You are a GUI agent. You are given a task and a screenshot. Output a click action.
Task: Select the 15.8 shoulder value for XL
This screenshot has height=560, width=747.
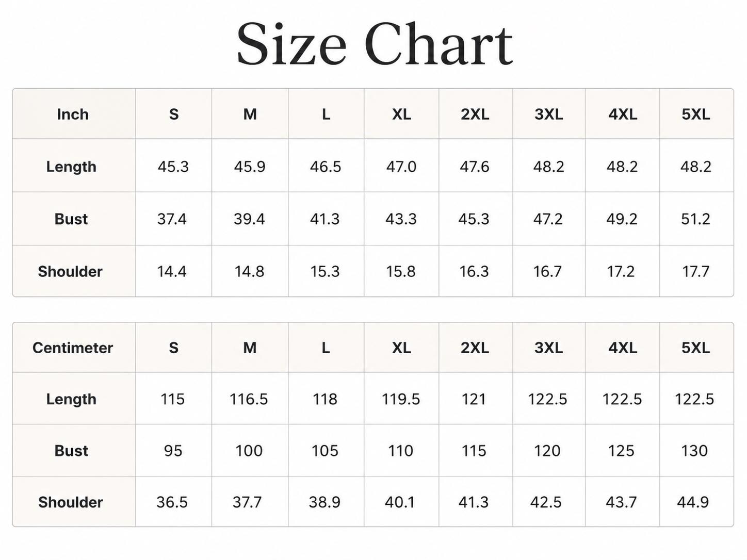[401, 271]
